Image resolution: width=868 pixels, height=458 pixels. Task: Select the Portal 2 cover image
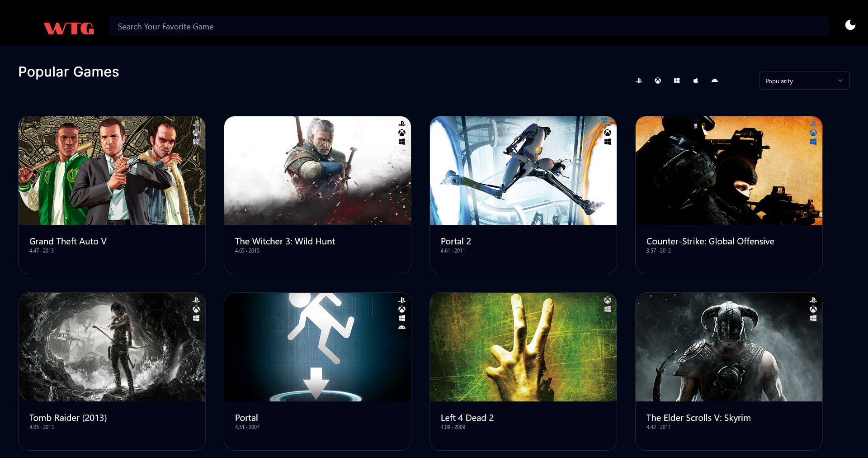click(523, 171)
